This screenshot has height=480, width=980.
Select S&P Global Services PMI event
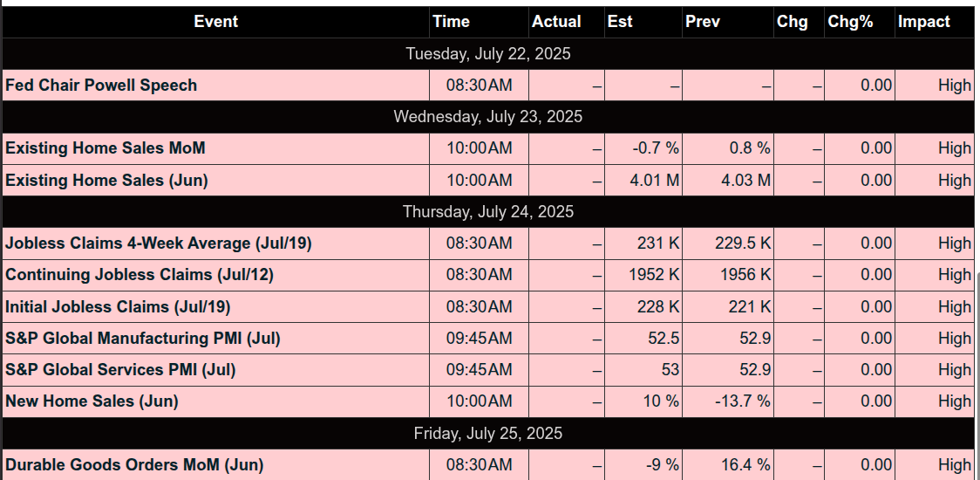120,370
